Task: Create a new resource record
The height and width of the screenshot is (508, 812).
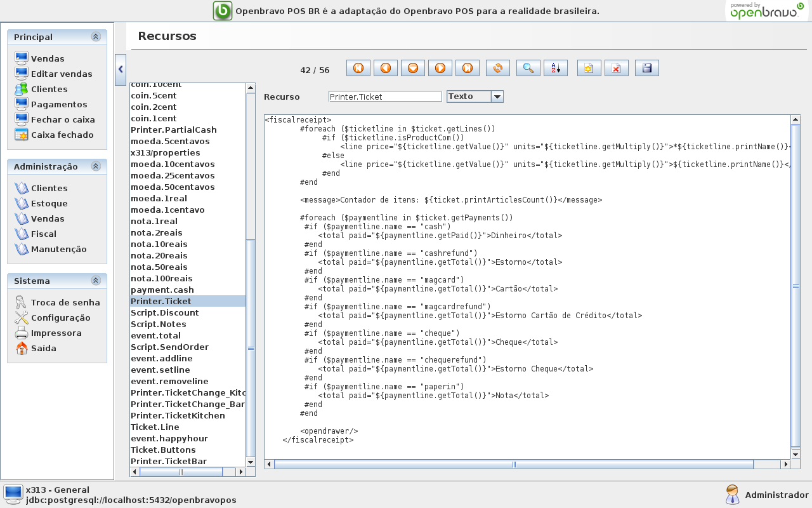Action: [589, 68]
